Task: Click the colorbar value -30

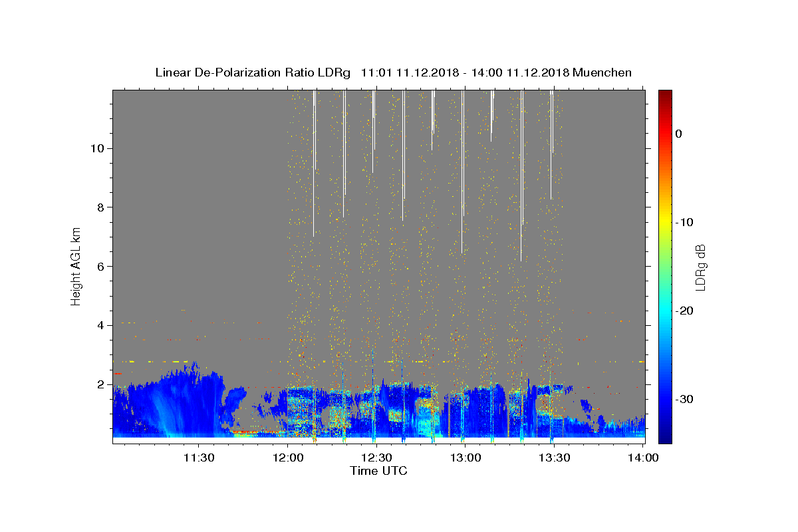Action: point(685,399)
